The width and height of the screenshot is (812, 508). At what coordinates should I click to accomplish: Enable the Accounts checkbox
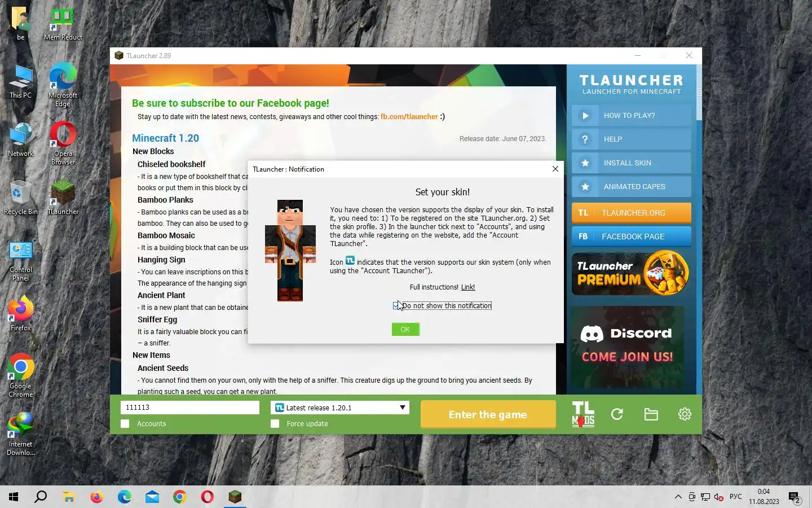tap(125, 424)
